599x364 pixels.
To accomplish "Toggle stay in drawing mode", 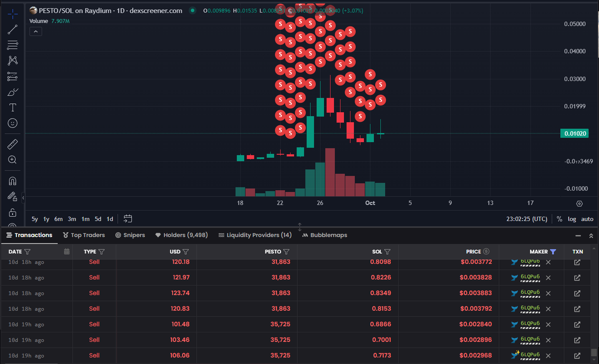I will tap(12, 196).
